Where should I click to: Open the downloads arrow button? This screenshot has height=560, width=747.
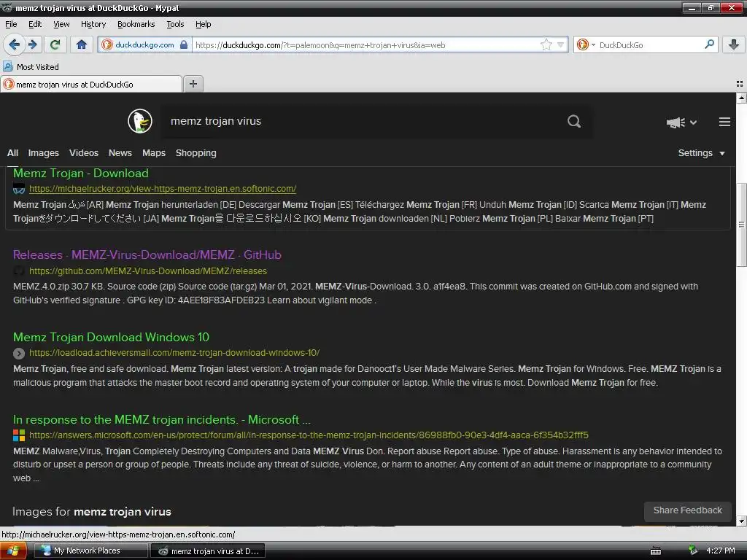734,44
